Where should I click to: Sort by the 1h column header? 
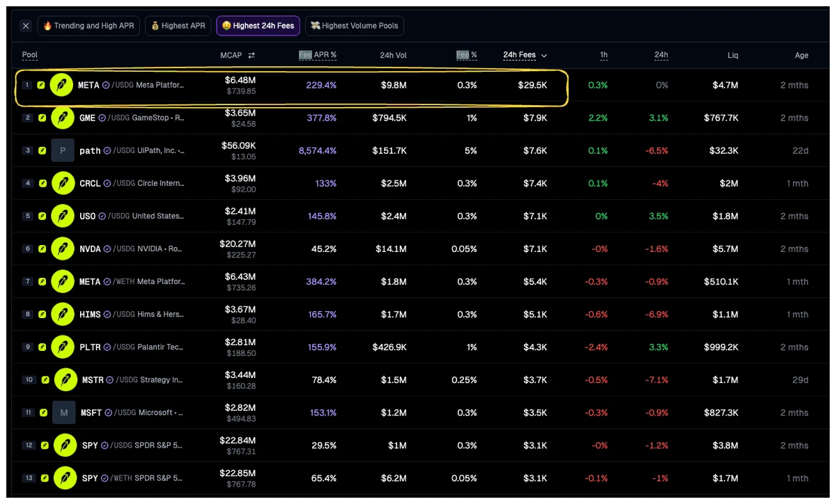pyautogui.click(x=603, y=55)
